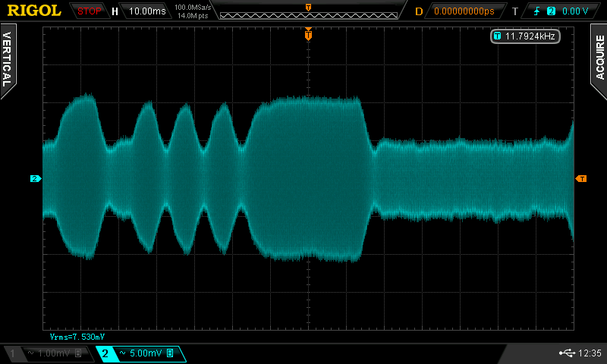Click the 100.0MSa/s sample rate readout
The image size is (607, 364).
[193, 8]
